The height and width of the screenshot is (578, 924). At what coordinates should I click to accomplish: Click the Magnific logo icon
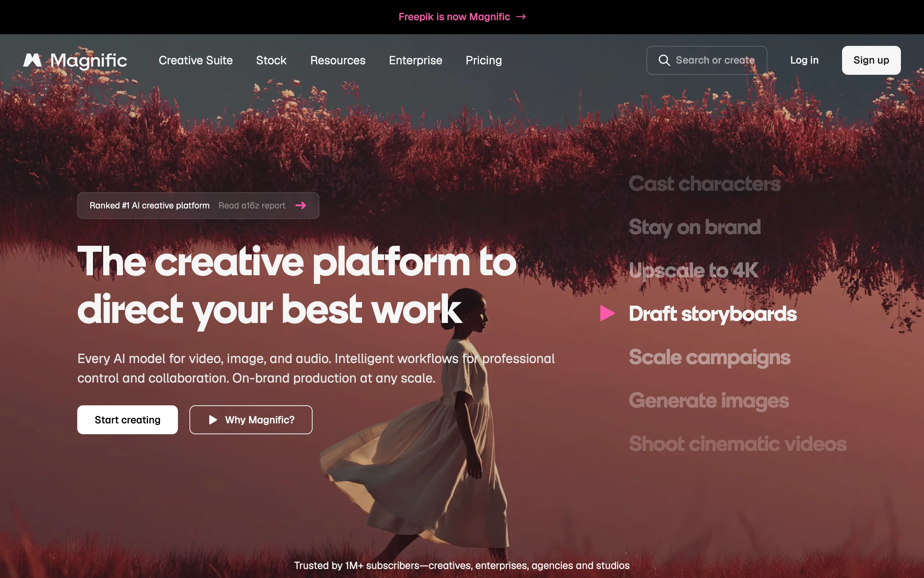tap(32, 60)
